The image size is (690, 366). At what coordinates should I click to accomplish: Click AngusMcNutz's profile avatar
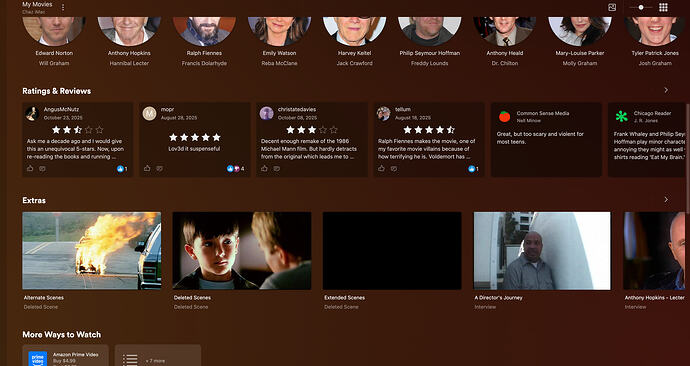(32, 113)
